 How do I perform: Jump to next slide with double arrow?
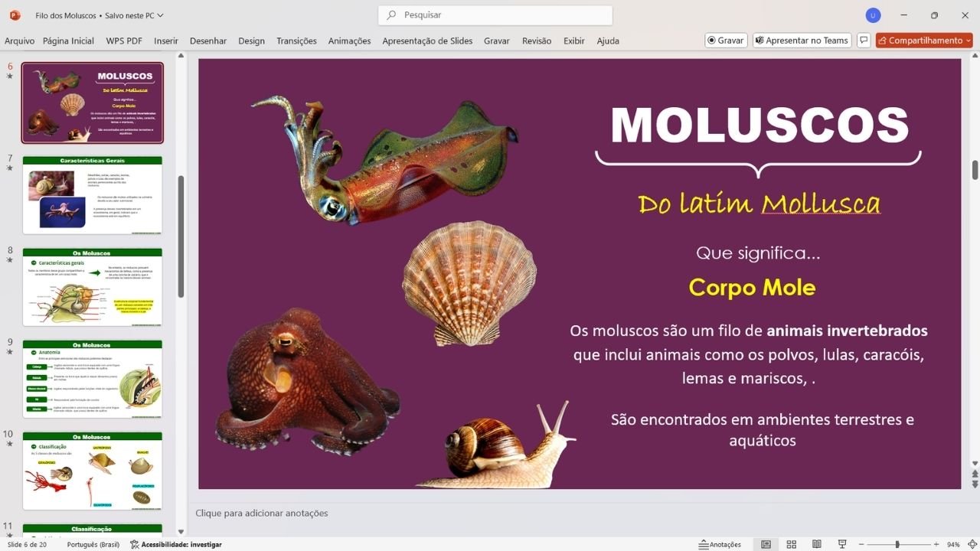click(975, 484)
